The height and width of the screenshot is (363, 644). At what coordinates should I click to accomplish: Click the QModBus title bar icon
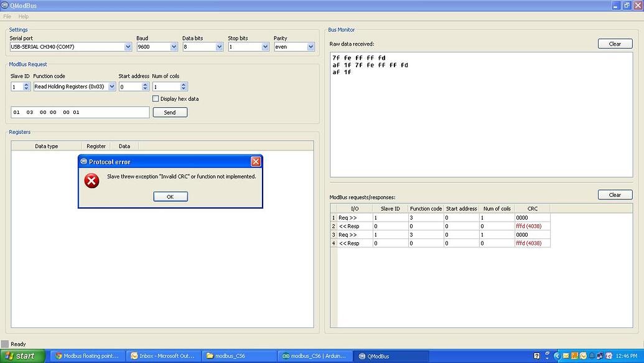tap(6, 5)
